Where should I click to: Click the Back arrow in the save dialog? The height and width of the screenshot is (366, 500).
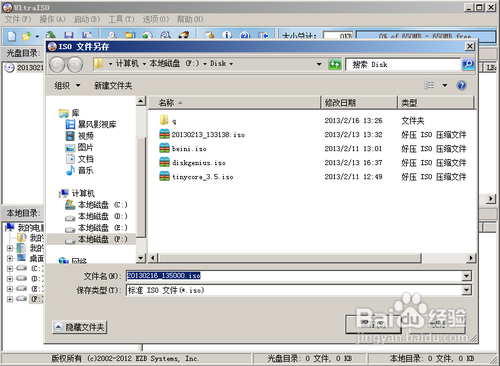57,65
